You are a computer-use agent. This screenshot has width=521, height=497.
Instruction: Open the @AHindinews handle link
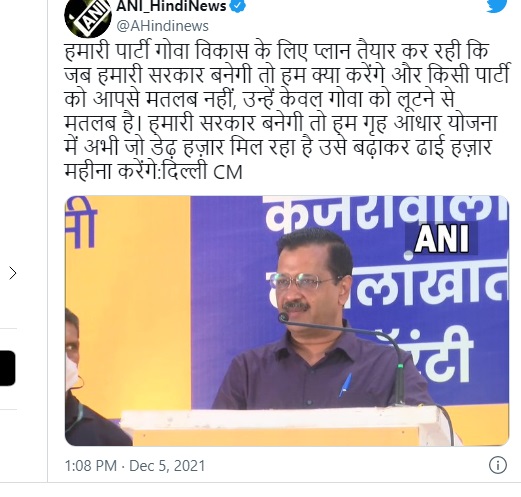pyautogui.click(x=162, y=26)
